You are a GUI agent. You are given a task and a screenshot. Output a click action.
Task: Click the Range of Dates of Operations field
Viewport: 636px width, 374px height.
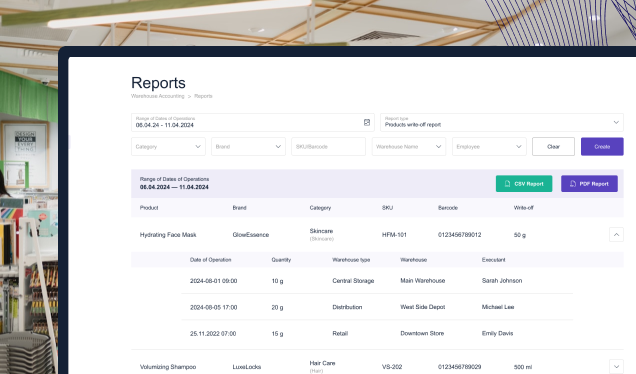click(253, 122)
